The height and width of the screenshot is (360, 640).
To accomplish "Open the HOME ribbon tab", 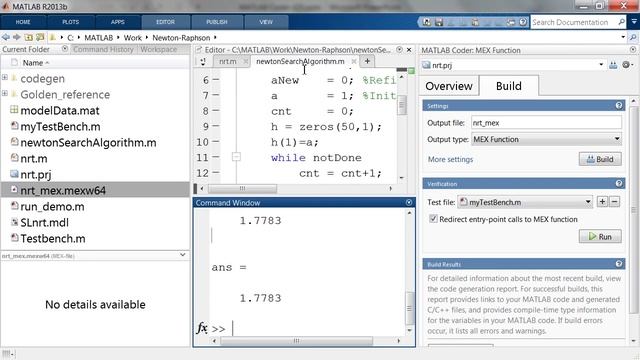I will [x=23, y=22].
